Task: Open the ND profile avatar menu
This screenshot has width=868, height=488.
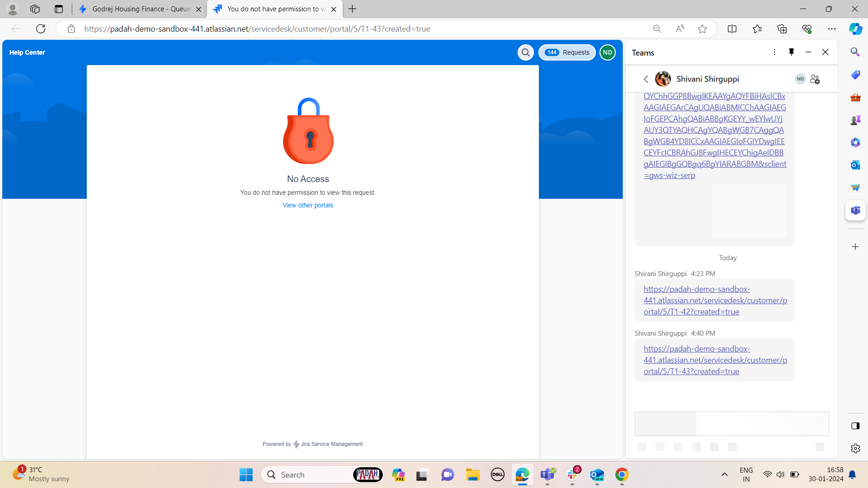Action: tap(607, 52)
